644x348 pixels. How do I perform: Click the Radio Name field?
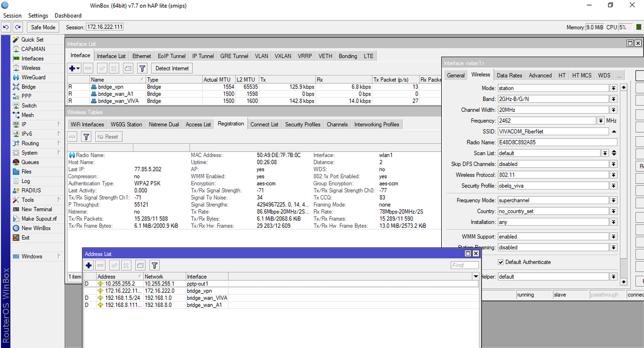pyautogui.click(x=557, y=142)
